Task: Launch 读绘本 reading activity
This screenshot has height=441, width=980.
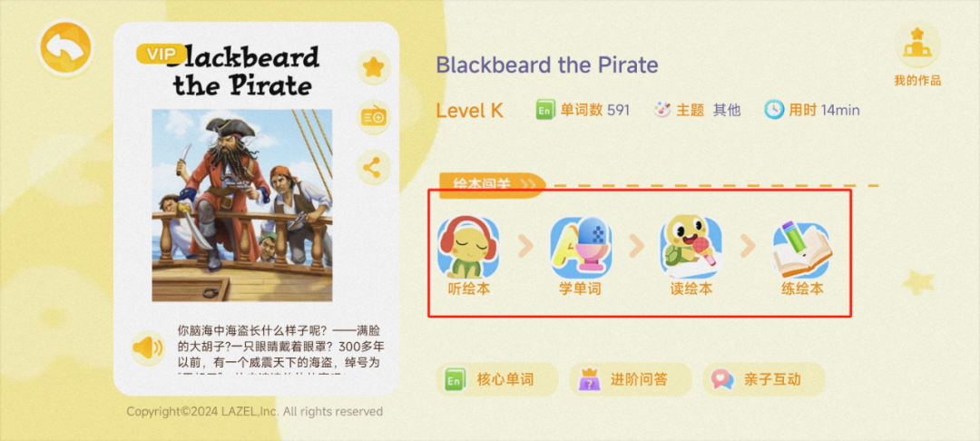Action: tap(691, 256)
